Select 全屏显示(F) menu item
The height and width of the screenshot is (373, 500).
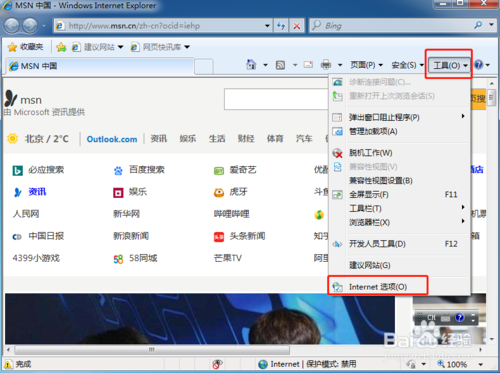pyautogui.click(x=399, y=195)
